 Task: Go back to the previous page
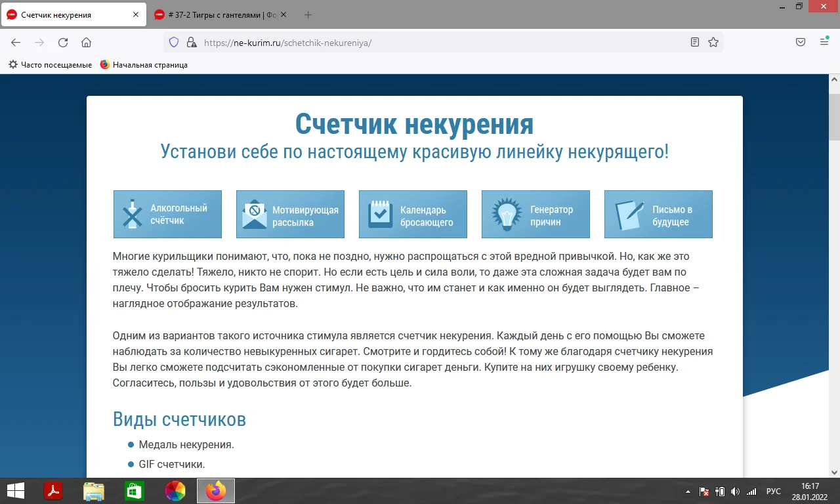click(16, 42)
